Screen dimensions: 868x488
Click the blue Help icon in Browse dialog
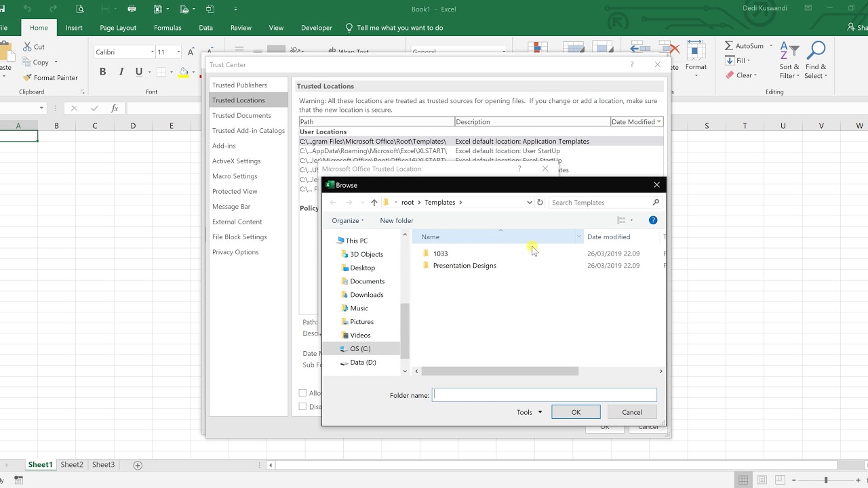653,220
